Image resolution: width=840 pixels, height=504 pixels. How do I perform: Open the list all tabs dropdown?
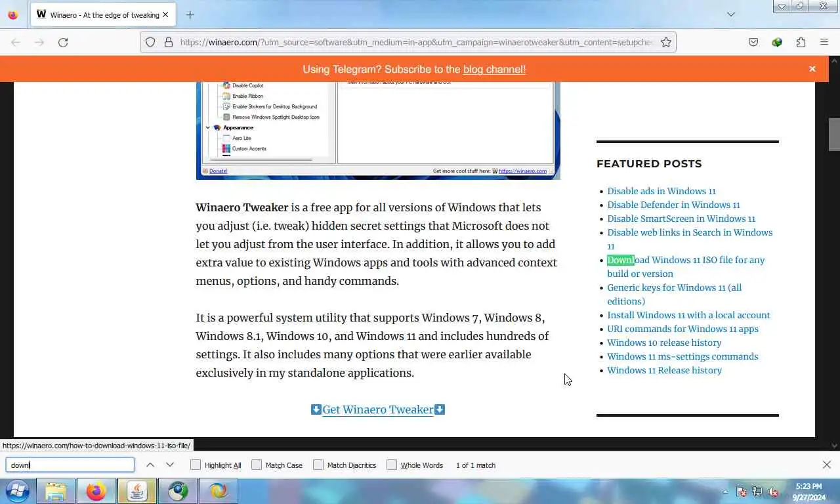731,14
